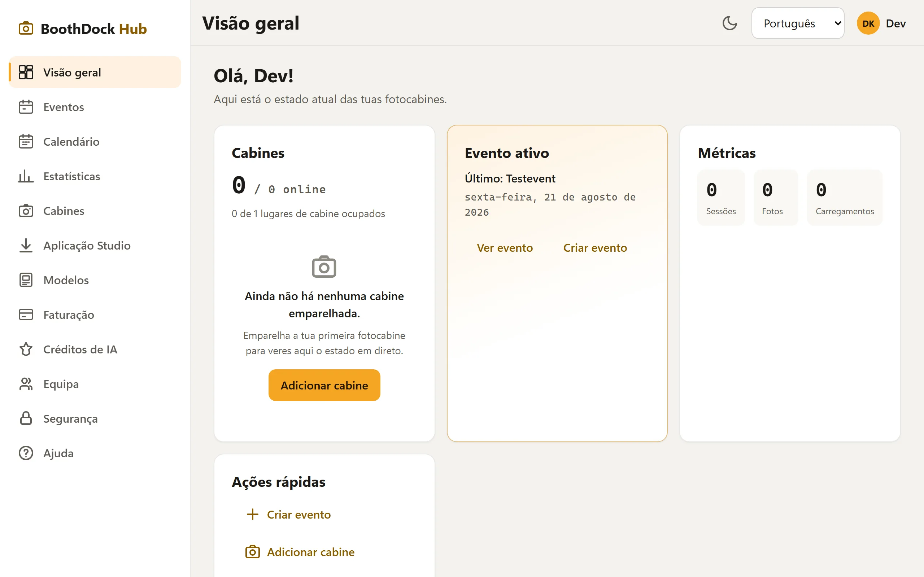Viewport: 924px width, 577px height.
Task: Click the orange Adicionar cabine button
Action: 324,385
